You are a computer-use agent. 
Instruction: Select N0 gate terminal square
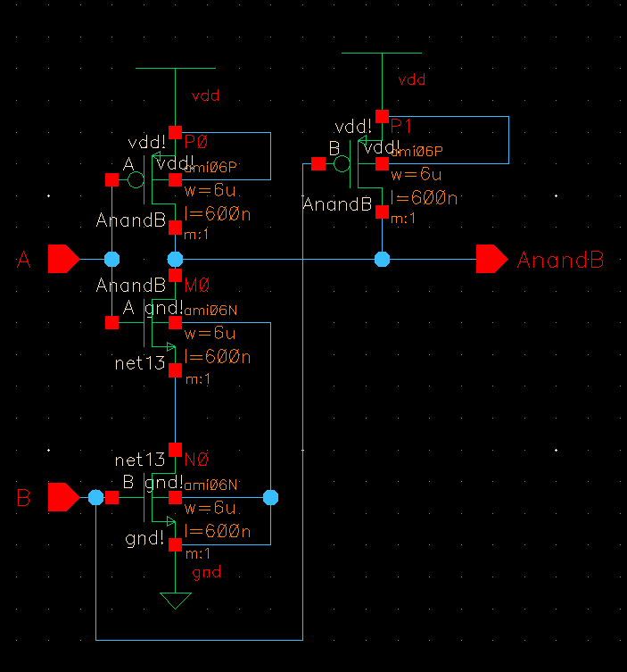click(111, 498)
